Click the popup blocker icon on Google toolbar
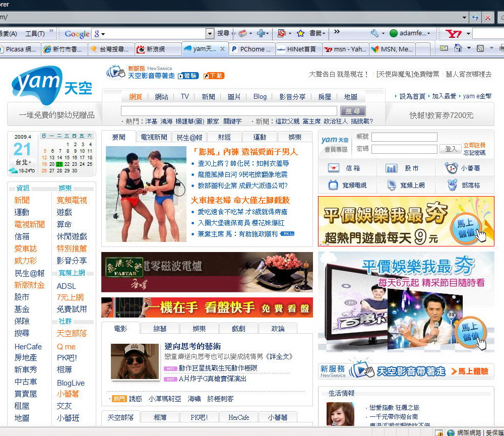The width and height of the screenshot is (504, 436). click(282, 33)
